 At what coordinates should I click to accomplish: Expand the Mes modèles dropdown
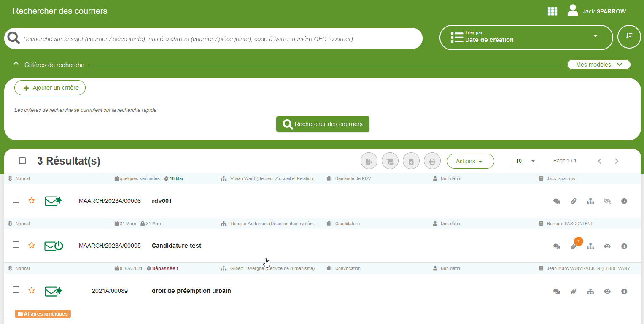coord(598,65)
